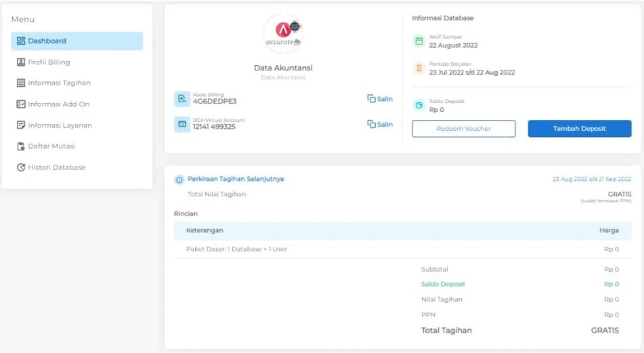Click the Informasi Add On icon
Image resolution: width=644 pixels, height=353 pixels.
point(21,104)
